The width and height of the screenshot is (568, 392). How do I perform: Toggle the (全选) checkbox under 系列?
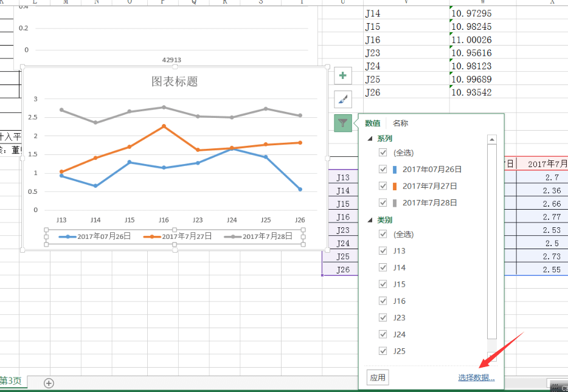[383, 153]
